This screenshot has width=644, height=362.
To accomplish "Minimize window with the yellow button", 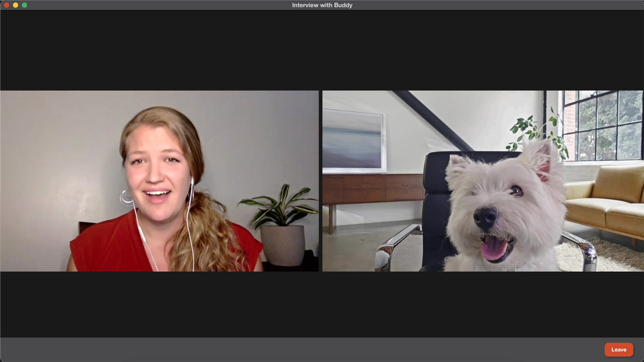I will tap(15, 5).
